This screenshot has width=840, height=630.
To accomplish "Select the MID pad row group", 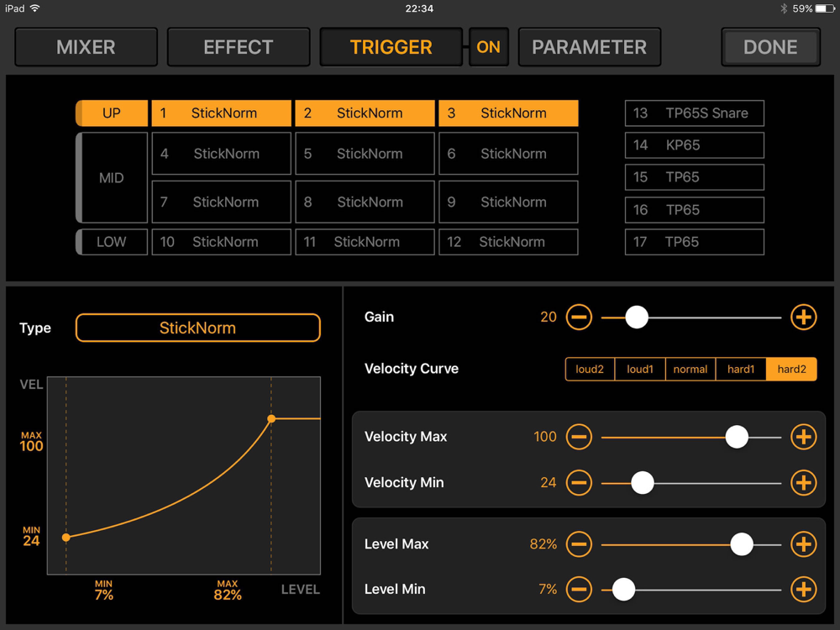I will (112, 178).
